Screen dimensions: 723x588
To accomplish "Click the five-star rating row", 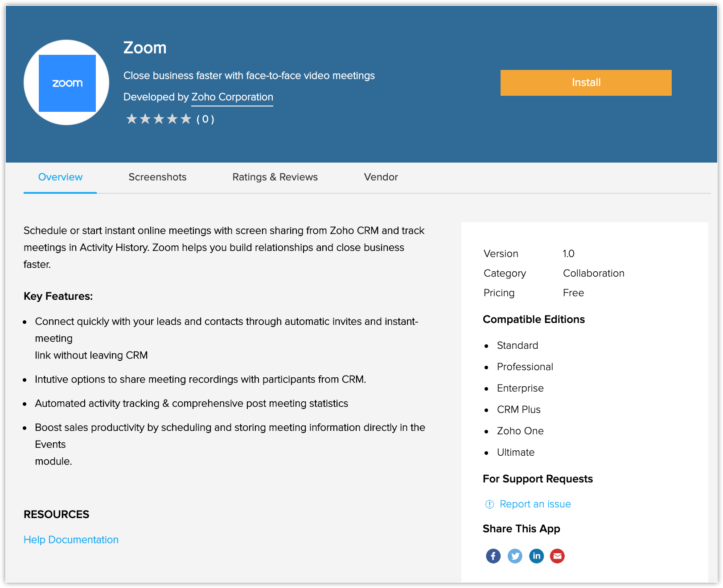I will coord(159,119).
